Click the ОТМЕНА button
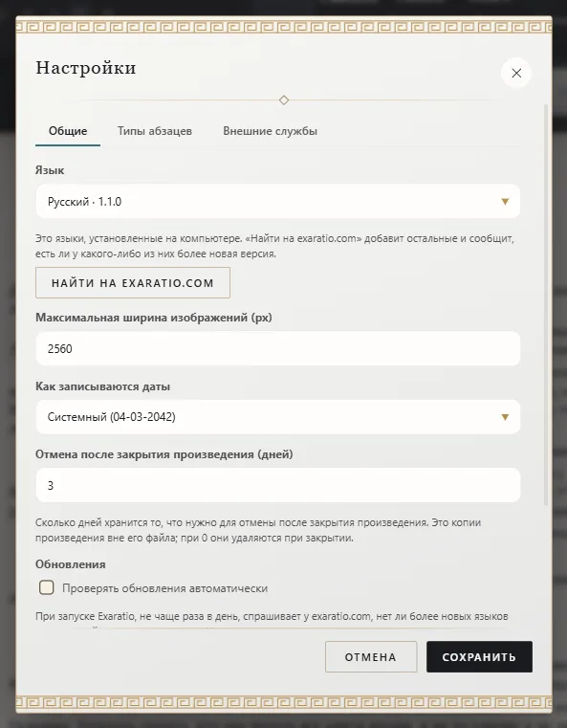567x728 pixels. 371,657
